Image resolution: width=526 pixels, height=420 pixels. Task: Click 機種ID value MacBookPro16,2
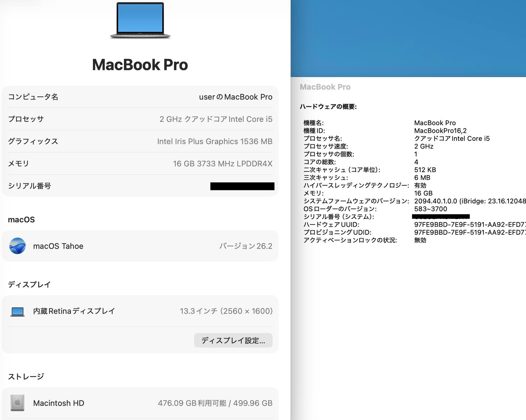(x=440, y=131)
